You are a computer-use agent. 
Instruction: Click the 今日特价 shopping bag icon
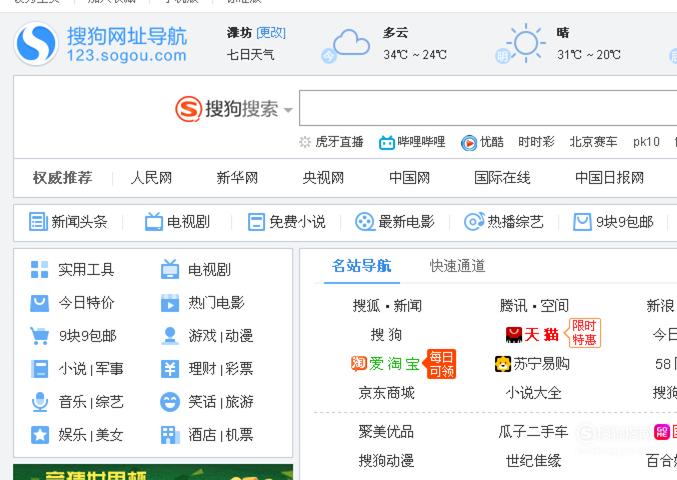point(39,303)
